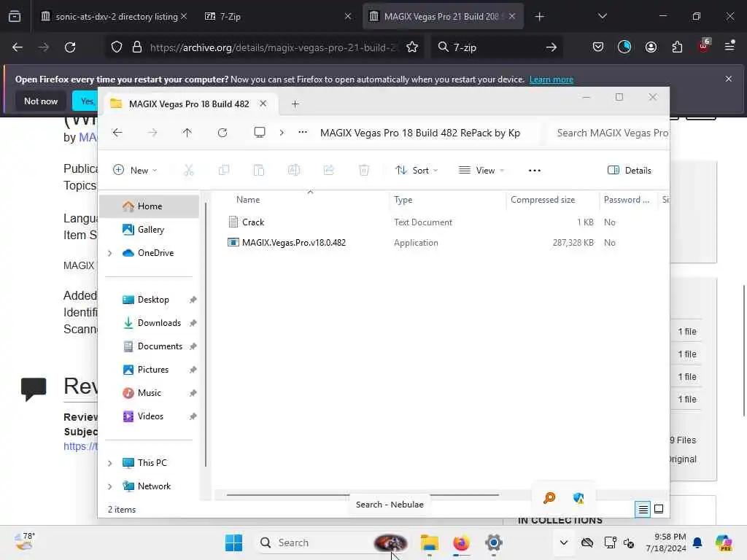Open Home in Explorer navigation pane
The image size is (747, 560).
(149, 206)
